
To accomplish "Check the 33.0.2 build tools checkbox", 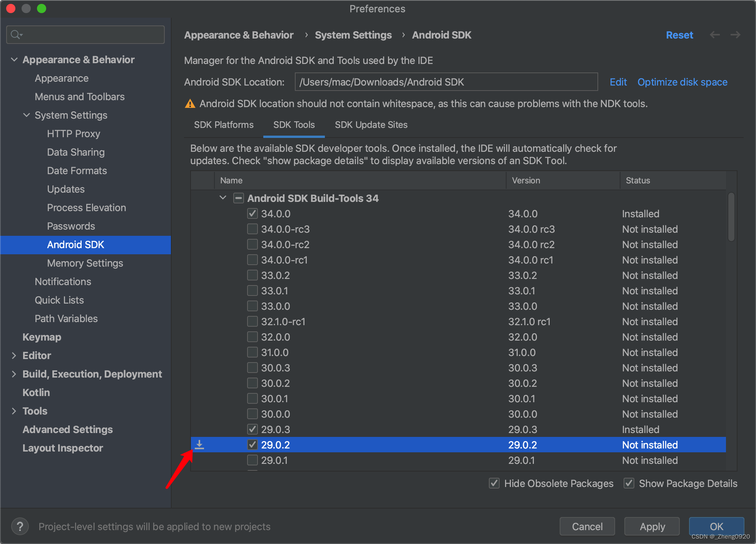I will click(253, 275).
